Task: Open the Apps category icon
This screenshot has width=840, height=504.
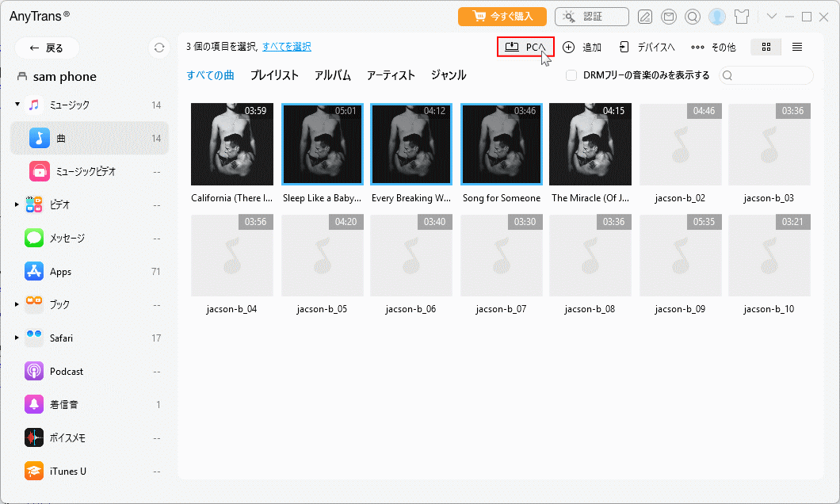Action: (34, 272)
